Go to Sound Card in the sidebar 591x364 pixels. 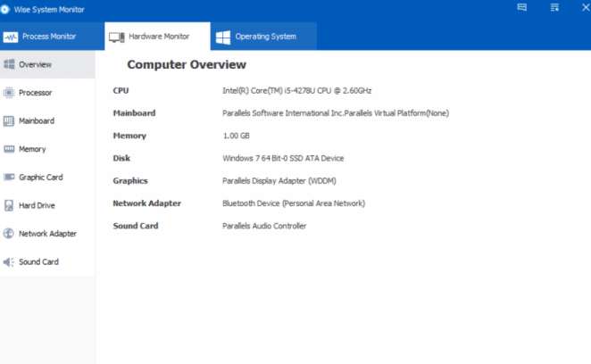pyautogui.click(x=47, y=262)
